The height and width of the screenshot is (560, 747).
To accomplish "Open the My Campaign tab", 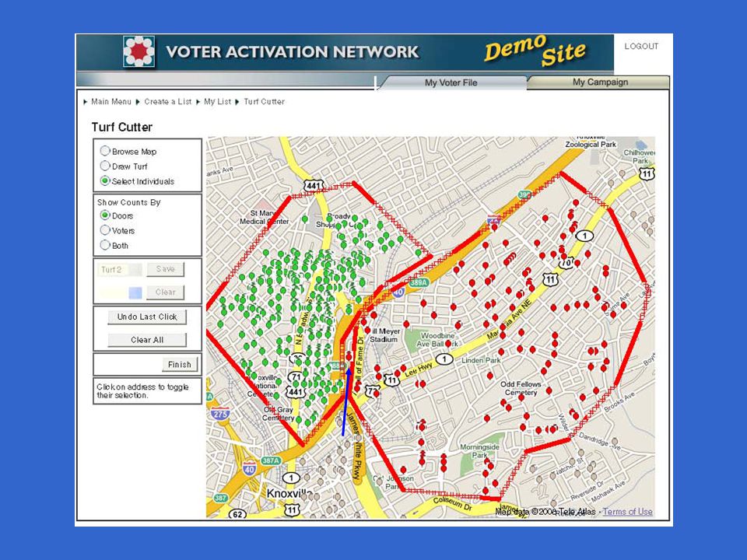I will tap(600, 82).
